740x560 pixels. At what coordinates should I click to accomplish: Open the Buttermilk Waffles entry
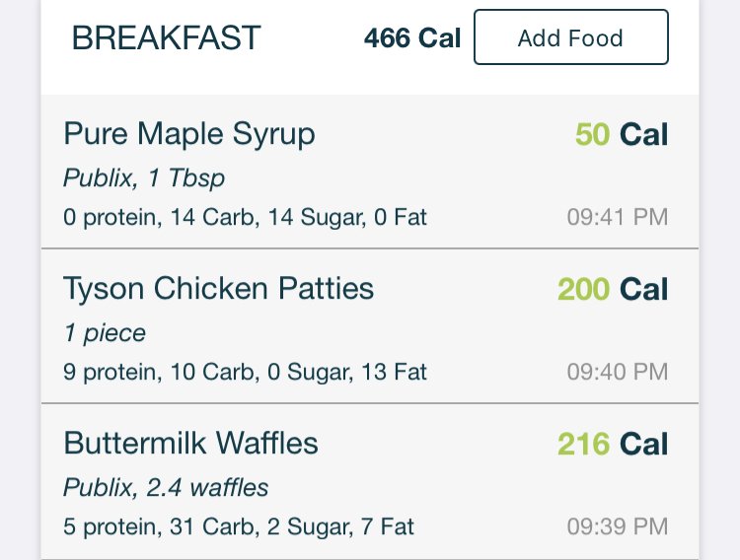(x=370, y=481)
